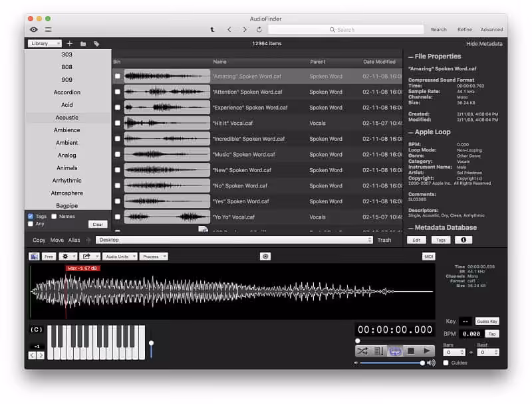
Task: Click the loud speaker volume icon
Action: pos(431,363)
